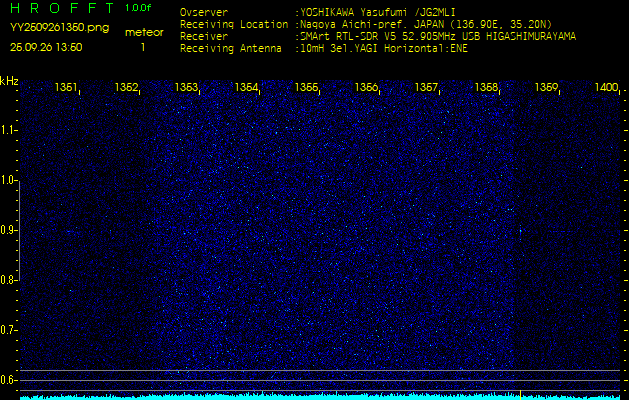Click the 0.7 kHz axis label
Screen dimensions: 629x400
coord(7,330)
